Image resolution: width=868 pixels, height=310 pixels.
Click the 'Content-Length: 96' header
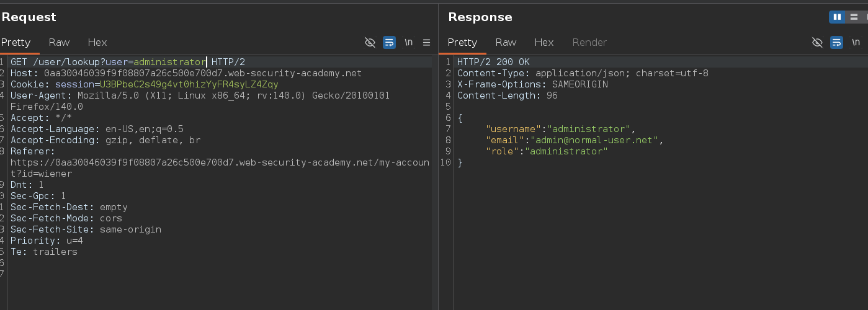point(508,95)
